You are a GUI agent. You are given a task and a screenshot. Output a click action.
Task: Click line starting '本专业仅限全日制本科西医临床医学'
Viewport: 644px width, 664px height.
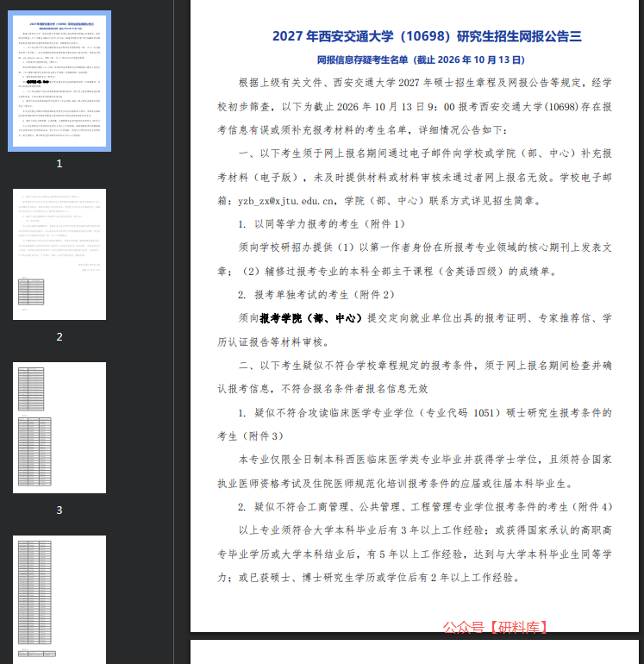click(425, 460)
